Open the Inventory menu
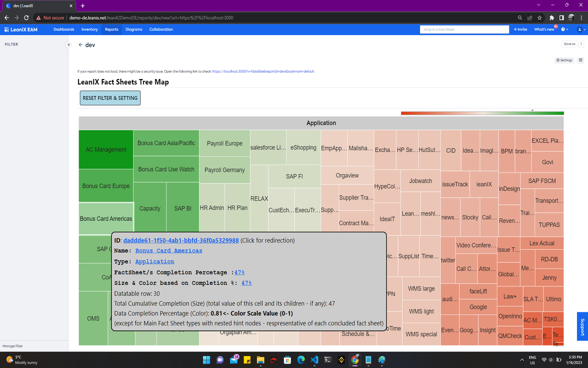Image resolution: width=588 pixels, height=368 pixels. [x=90, y=29]
